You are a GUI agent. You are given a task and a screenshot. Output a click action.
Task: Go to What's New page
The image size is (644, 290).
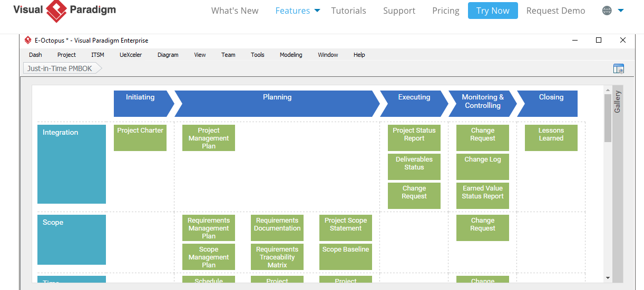(235, 11)
